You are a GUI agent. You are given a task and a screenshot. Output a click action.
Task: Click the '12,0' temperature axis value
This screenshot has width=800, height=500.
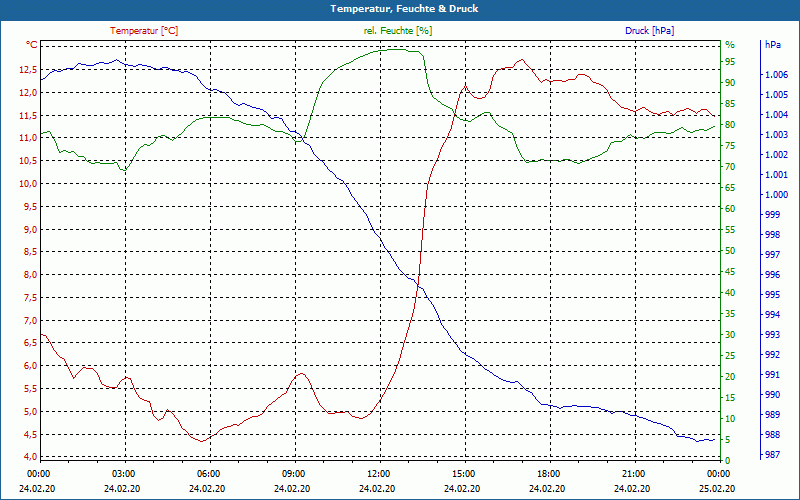[x=29, y=92]
